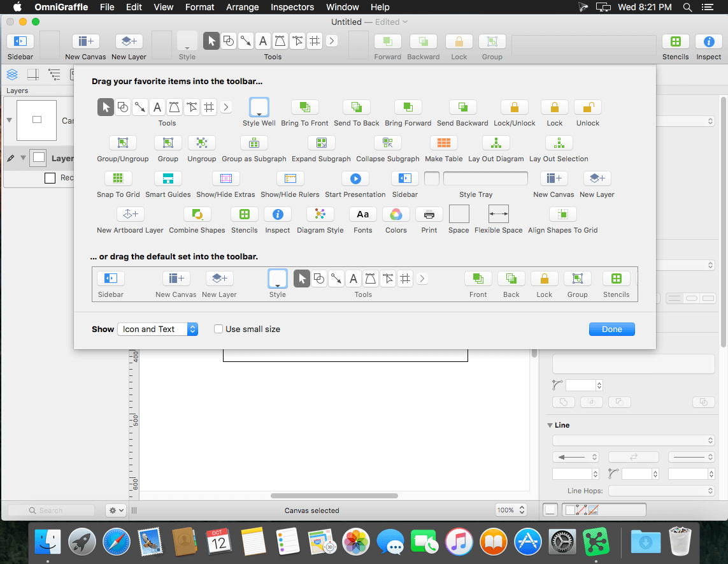Image resolution: width=728 pixels, height=564 pixels.
Task: Open the Line Hops dropdown
Action: click(662, 491)
